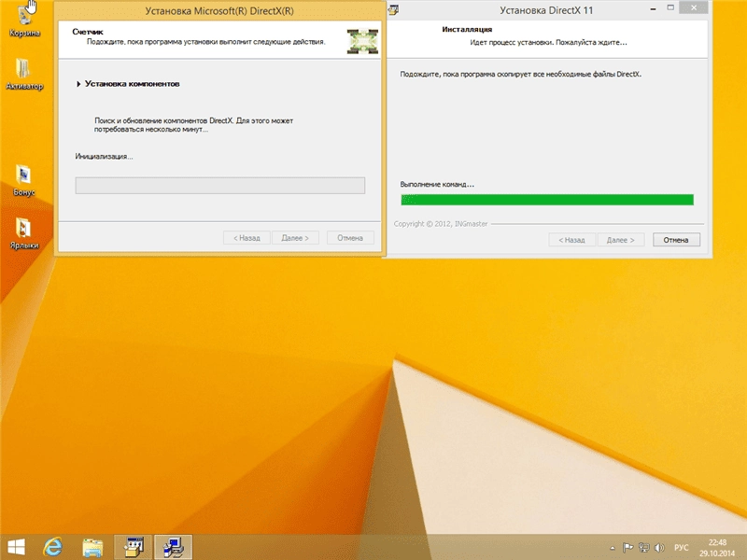Click the empty Инициализация progress bar
This screenshot has height=560, width=747.
pos(220,186)
